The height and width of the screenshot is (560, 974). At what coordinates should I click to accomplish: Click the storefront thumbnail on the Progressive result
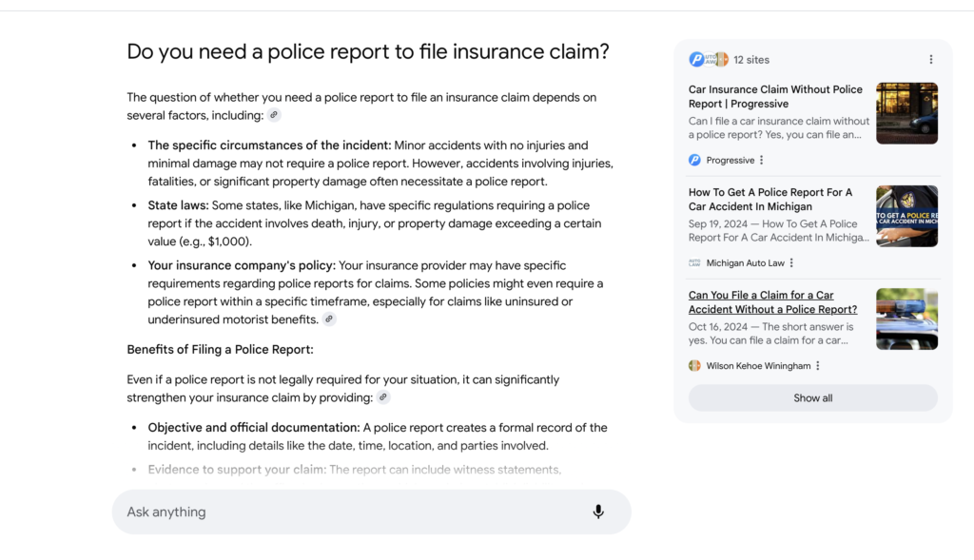(x=906, y=113)
